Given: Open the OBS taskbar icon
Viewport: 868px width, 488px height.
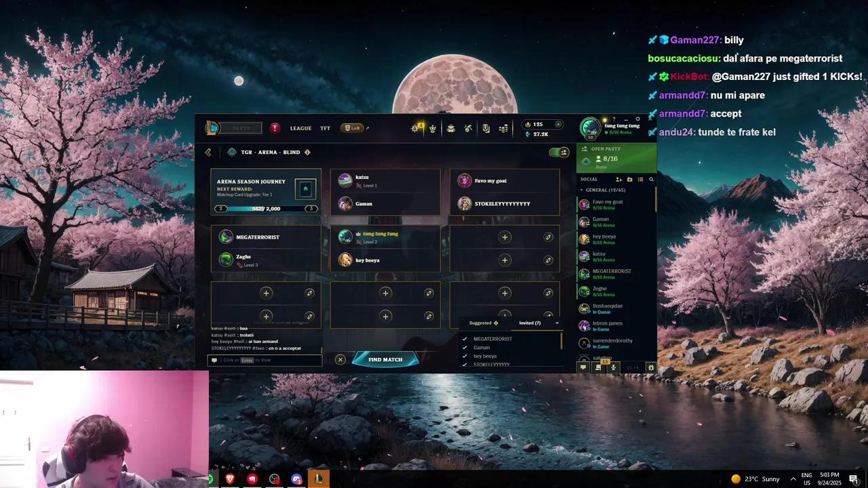Looking at the screenshot, I should click(x=274, y=479).
